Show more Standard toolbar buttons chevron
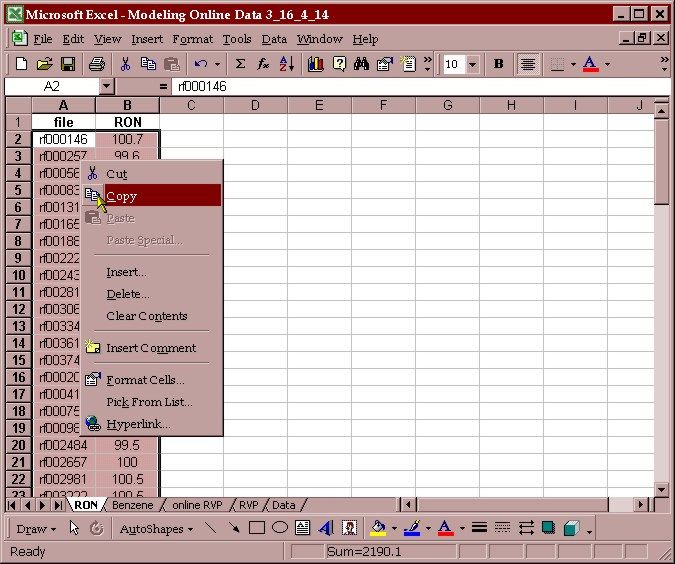Image resolution: width=675 pixels, height=564 pixels. (427, 64)
